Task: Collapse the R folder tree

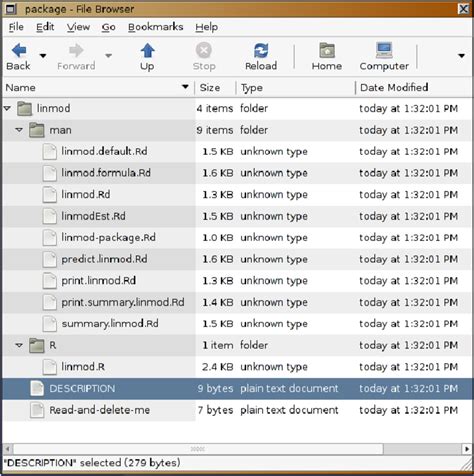Action: click(19, 345)
